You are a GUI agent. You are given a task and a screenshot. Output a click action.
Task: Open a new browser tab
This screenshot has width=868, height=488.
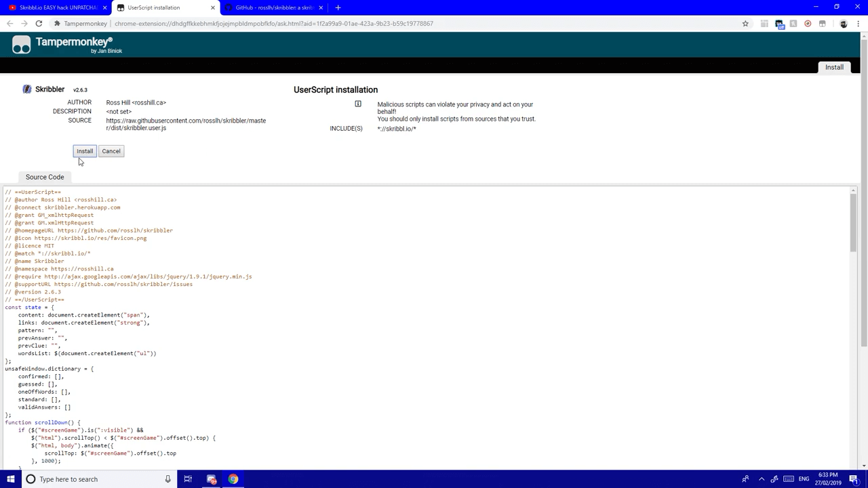point(338,7)
